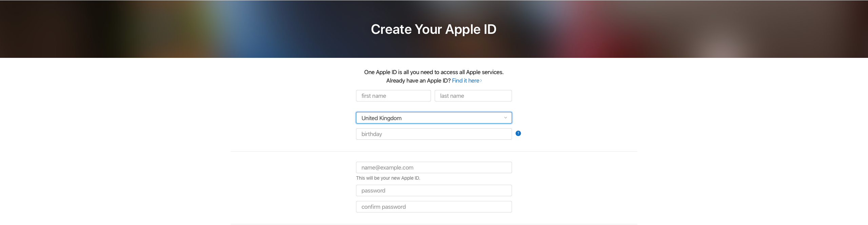This screenshot has width=868, height=225.
Task: Click the "Already have an Apple ID?" text
Action: (418, 81)
